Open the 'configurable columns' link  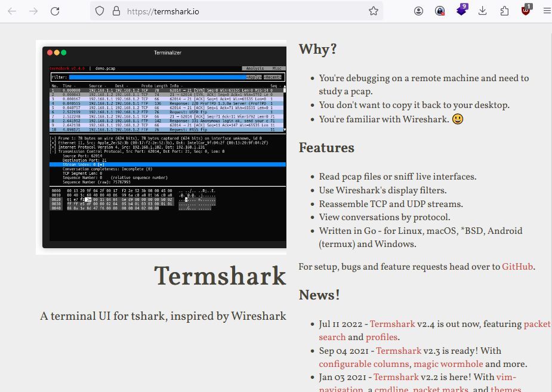[x=364, y=364]
